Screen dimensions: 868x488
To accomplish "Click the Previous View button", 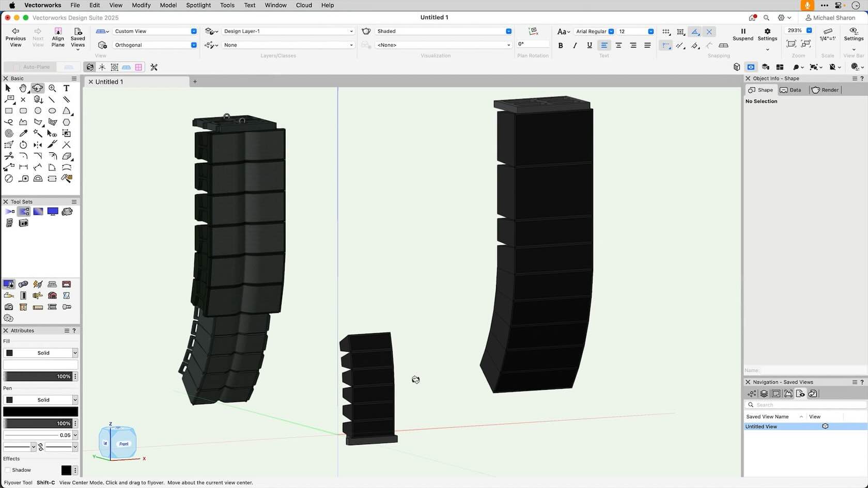I will 15,37.
